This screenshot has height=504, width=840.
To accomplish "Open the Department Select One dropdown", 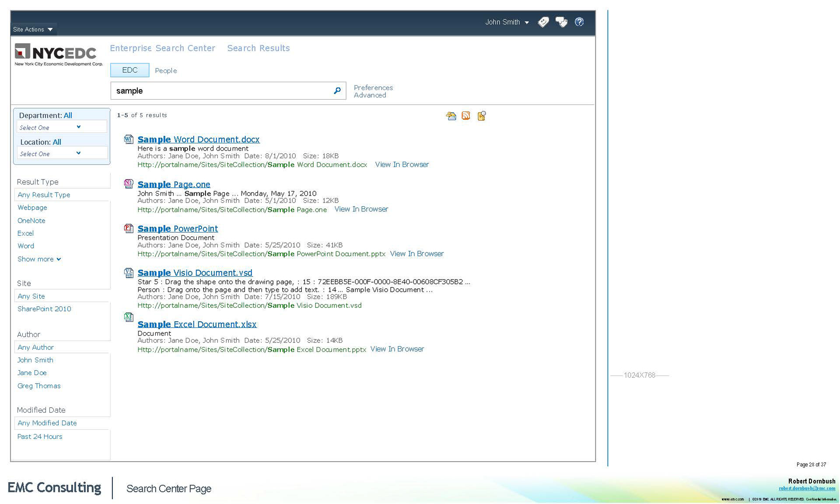I will [x=62, y=127].
